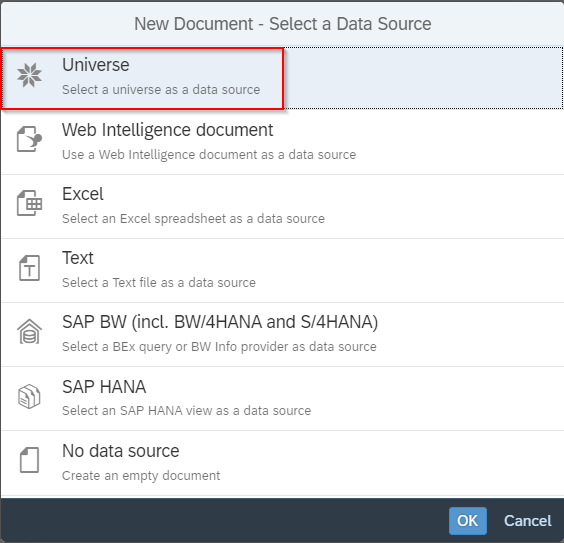564x543 pixels.
Task: Click 'Create an empty document' description
Action: tap(141, 475)
